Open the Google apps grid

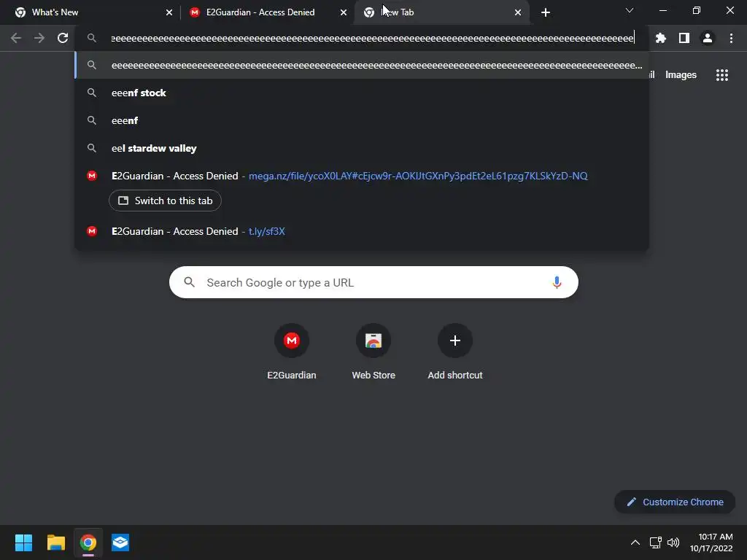tap(722, 75)
